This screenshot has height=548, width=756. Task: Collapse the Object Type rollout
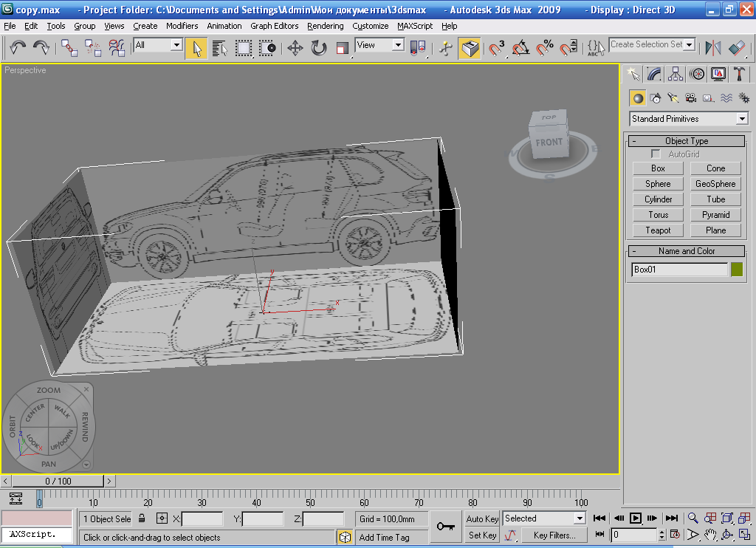[687, 141]
